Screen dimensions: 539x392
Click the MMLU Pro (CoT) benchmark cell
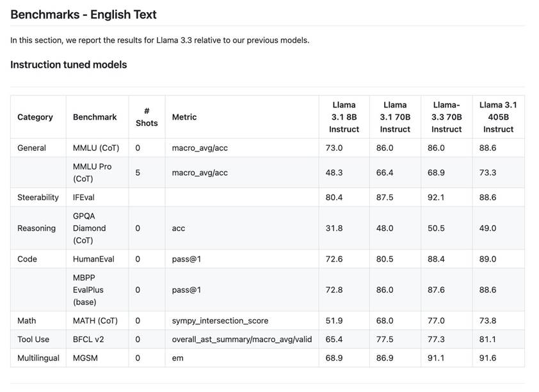pyautogui.click(x=92, y=173)
